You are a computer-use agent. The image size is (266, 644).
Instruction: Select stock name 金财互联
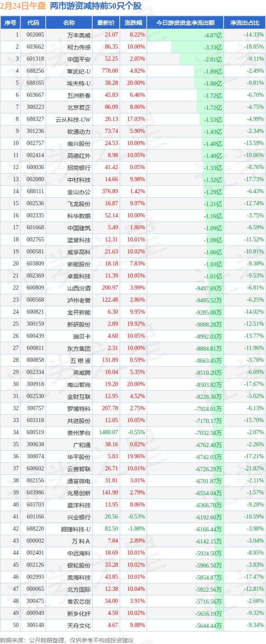click(79, 396)
